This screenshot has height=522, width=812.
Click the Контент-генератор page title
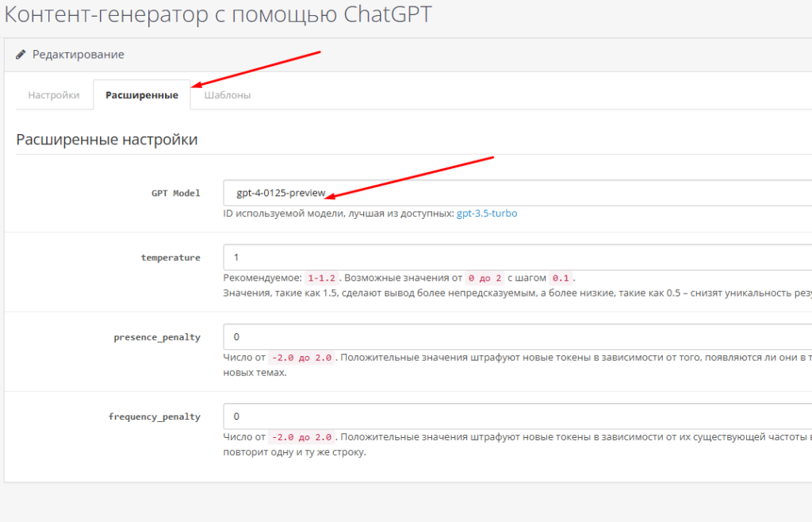point(218,15)
